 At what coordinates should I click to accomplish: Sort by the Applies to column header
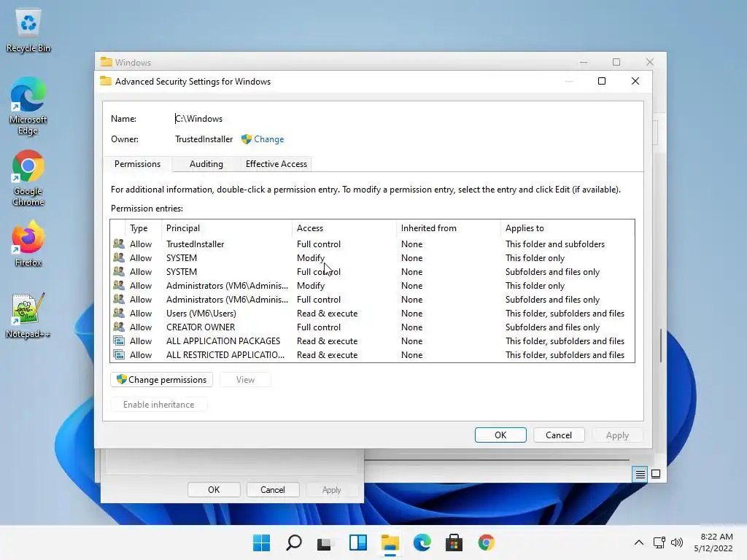(x=568, y=228)
